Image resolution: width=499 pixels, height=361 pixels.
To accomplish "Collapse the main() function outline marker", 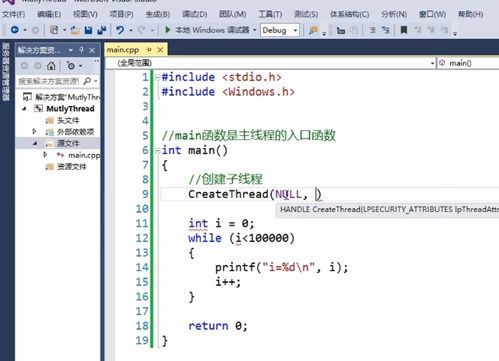I will (158, 151).
